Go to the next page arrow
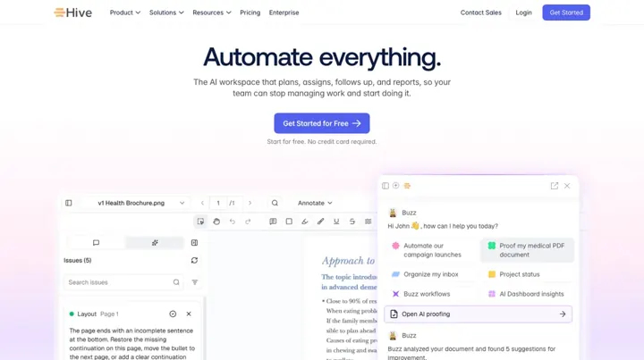644x360 pixels. coord(250,203)
